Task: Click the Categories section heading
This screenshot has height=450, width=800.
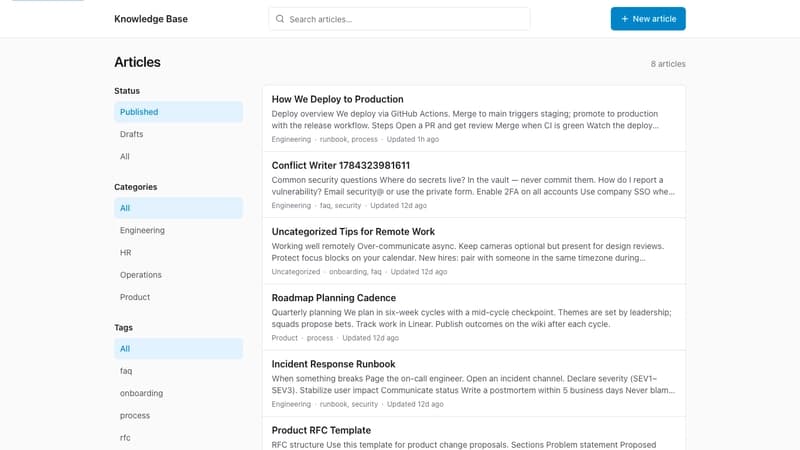Action: coord(136,187)
